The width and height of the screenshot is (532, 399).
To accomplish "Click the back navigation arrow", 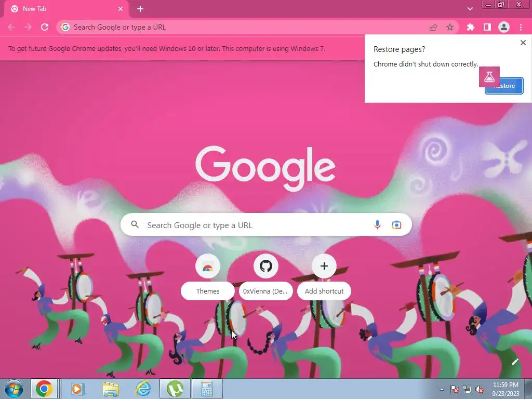I will coord(11,27).
